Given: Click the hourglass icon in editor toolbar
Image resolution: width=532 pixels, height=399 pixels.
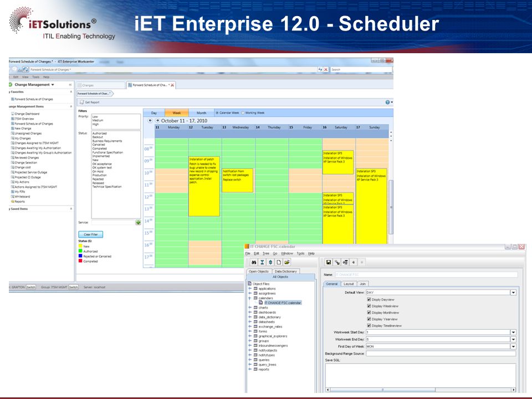Looking at the screenshot, I should [x=262, y=262].
